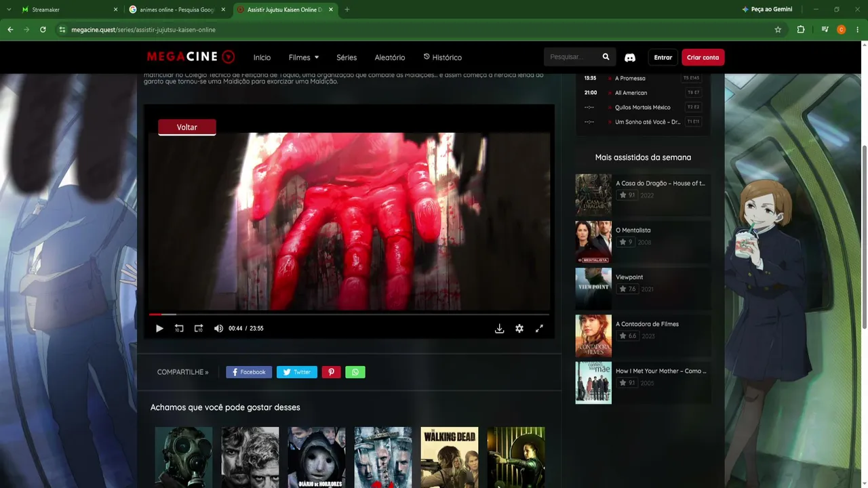Open the Viewpoint poster thumbnail

[x=593, y=289]
